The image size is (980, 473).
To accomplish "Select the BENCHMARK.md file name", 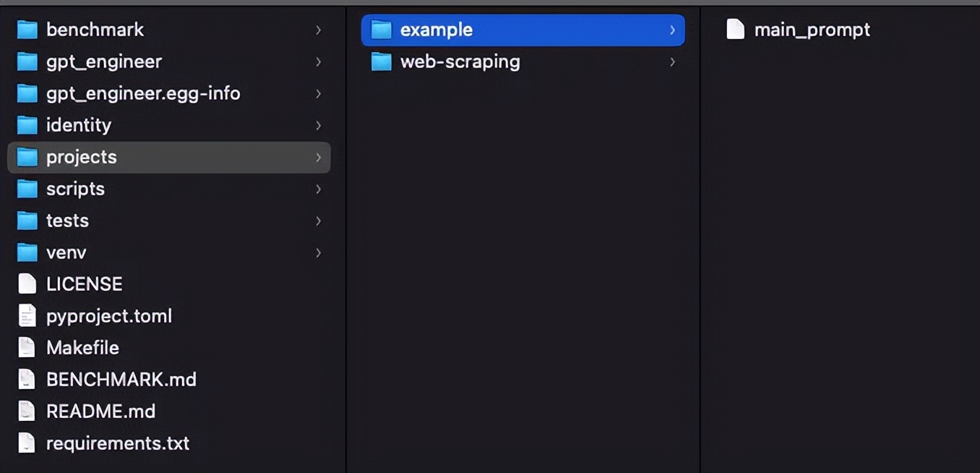I will 121,380.
